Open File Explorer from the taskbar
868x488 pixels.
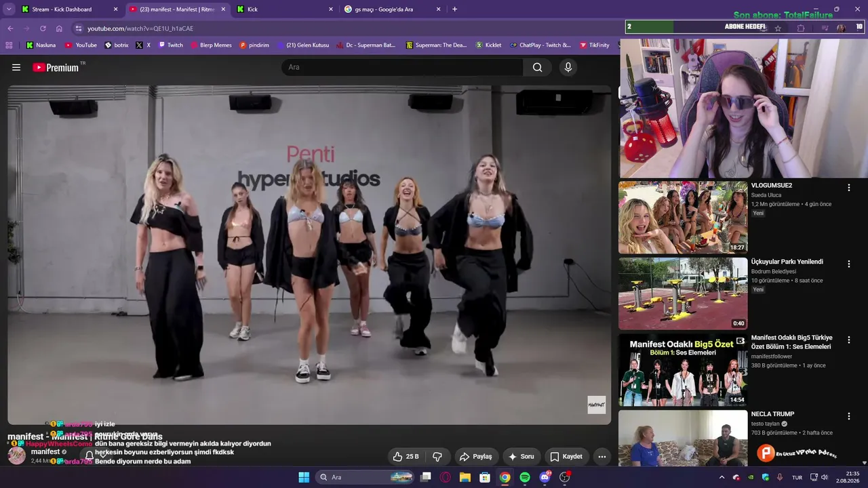pos(465,477)
